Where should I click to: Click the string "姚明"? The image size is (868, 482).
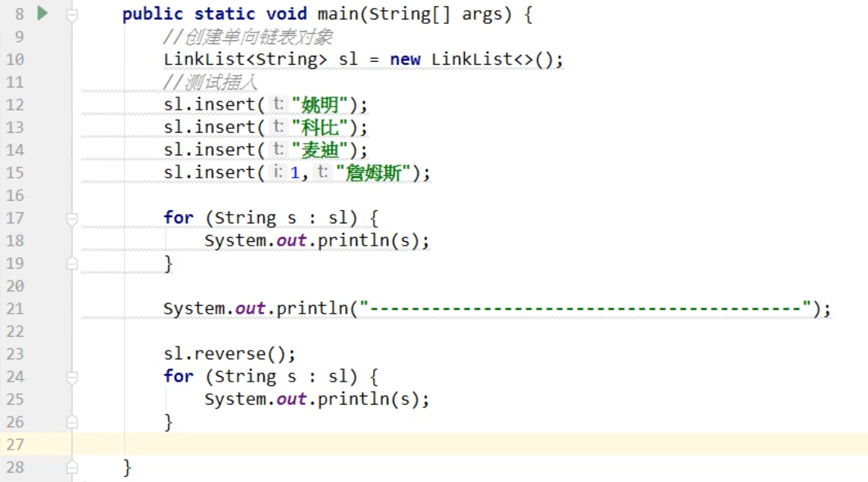[x=320, y=105]
